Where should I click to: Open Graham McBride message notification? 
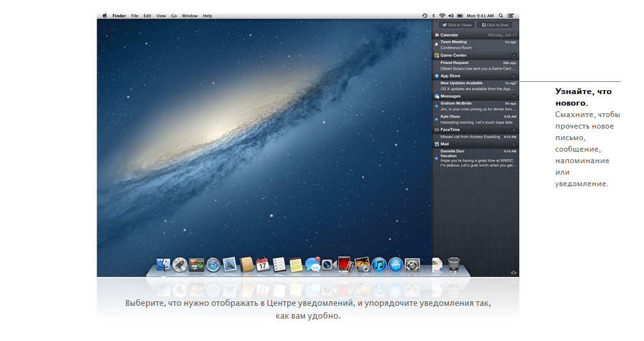point(476,106)
